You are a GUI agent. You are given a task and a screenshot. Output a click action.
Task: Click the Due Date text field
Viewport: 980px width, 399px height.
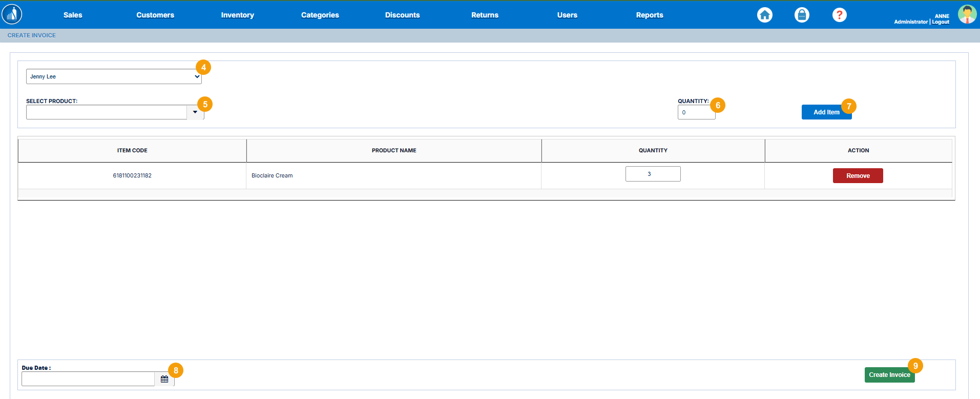pyautogui.click(x=88, y=379)
